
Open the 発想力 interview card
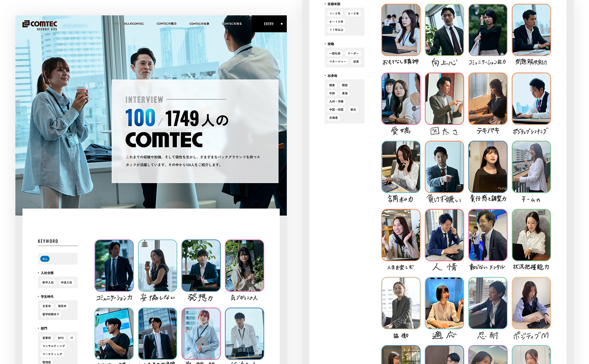[201, 266]
